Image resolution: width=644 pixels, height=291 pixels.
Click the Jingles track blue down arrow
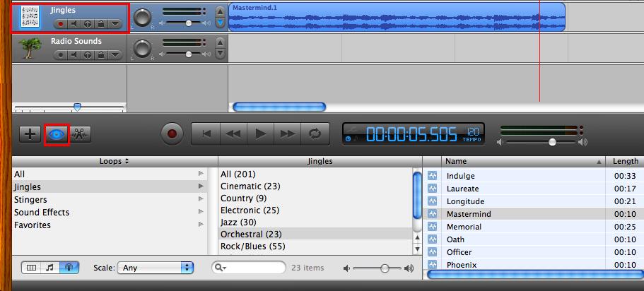click(x=221, y=23)
